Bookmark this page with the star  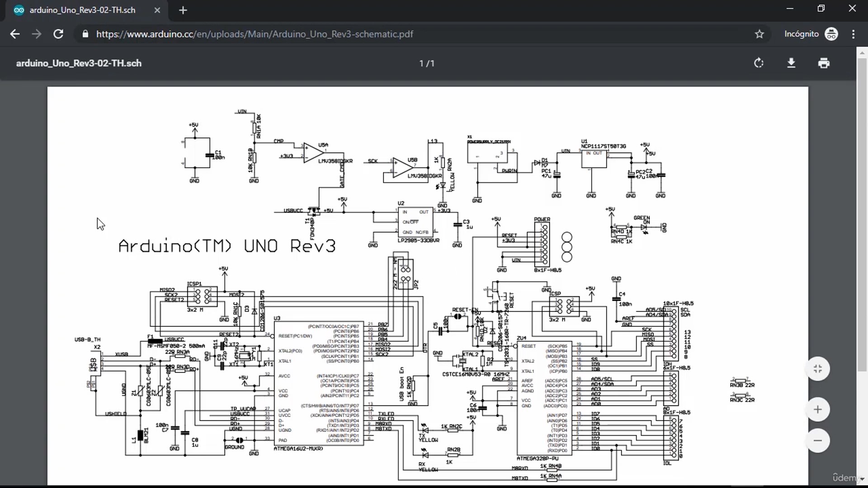[x=759, y=34]
